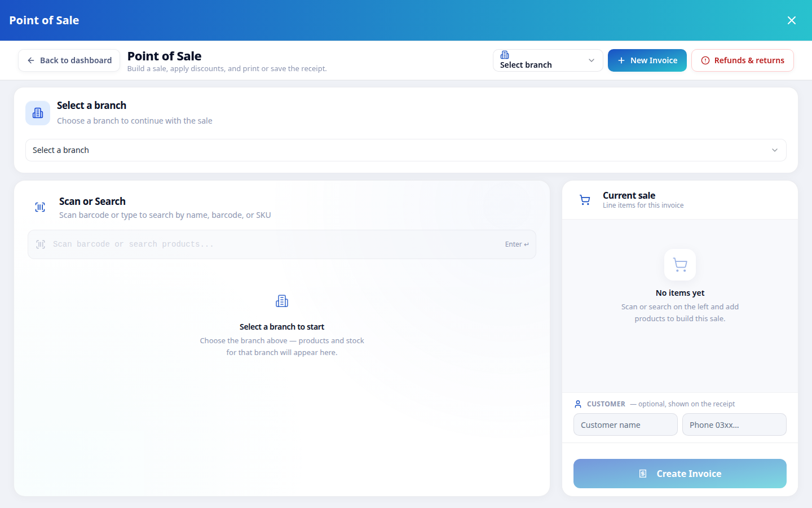Open the header Select branch dropdown
This screenshot has width=812, height=508.
pyautogui.click(x=548, y=60)
